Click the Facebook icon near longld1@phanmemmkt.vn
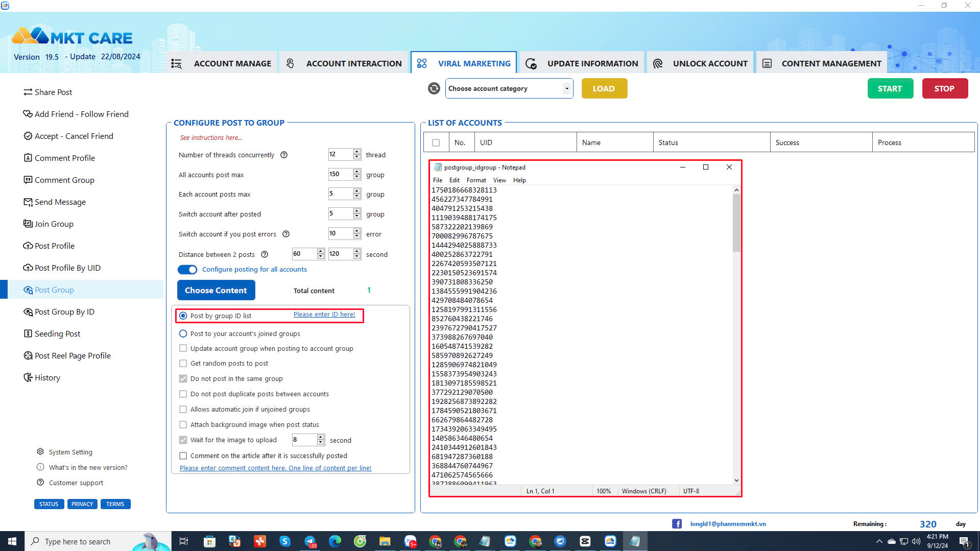 pyautogui.click(x=677, y=523)
